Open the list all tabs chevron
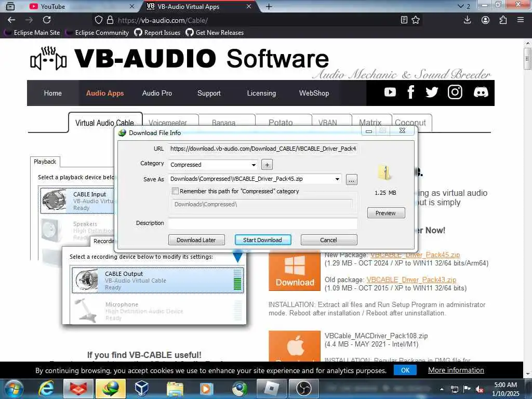The height and width of the screenshot is (399, 532). coord(460,6)
